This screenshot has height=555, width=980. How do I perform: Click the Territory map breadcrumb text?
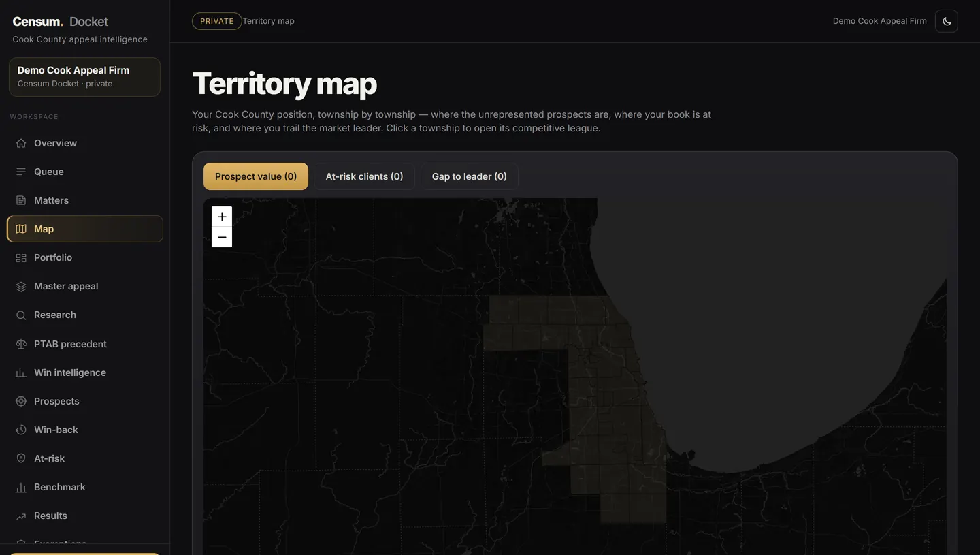[x=269, y=21]
